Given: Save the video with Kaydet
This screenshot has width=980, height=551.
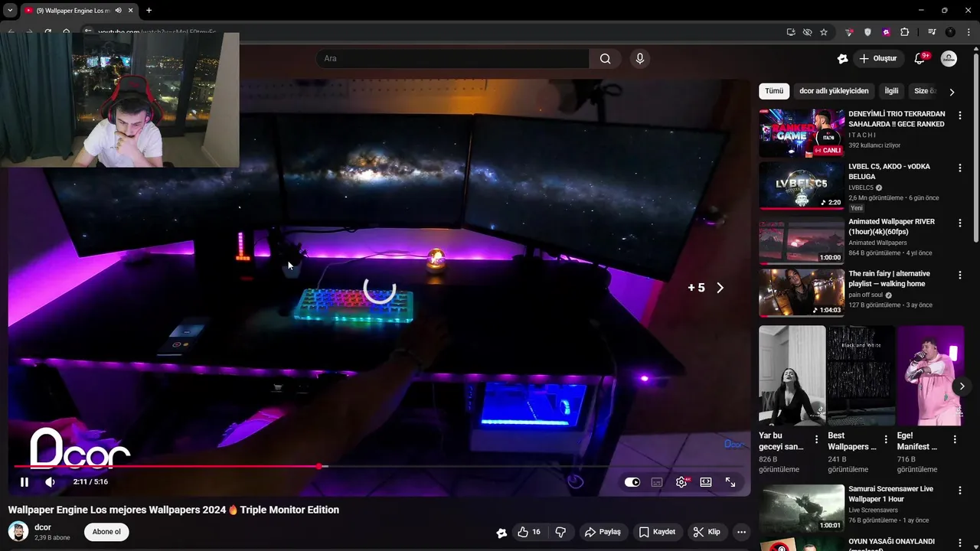Looking at the screenshot, I should tap(657, 532).
